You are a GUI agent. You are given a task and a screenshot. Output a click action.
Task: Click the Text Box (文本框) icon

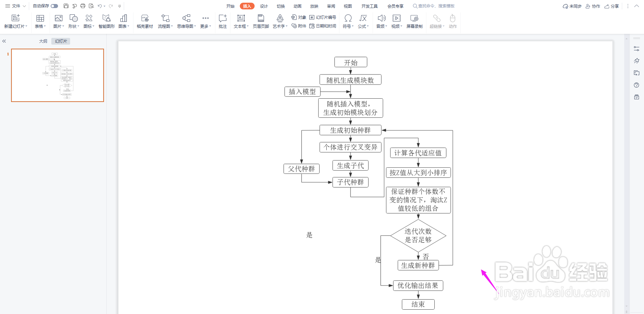click(241, 18)
